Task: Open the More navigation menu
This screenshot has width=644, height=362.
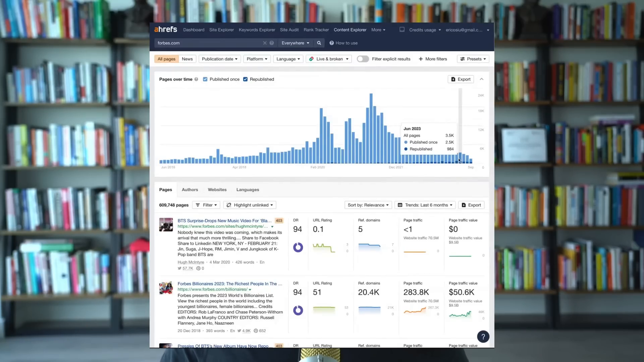Action: point(378,30)
